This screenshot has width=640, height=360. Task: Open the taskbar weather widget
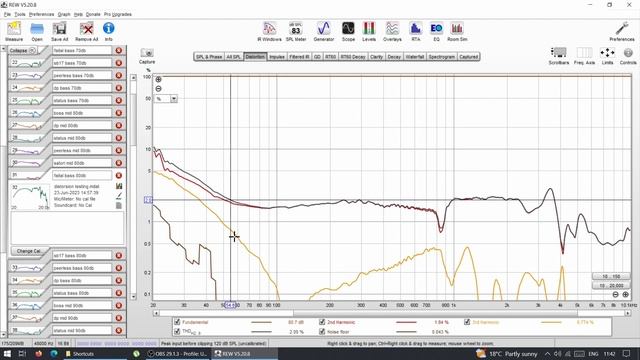pos(507,354)
